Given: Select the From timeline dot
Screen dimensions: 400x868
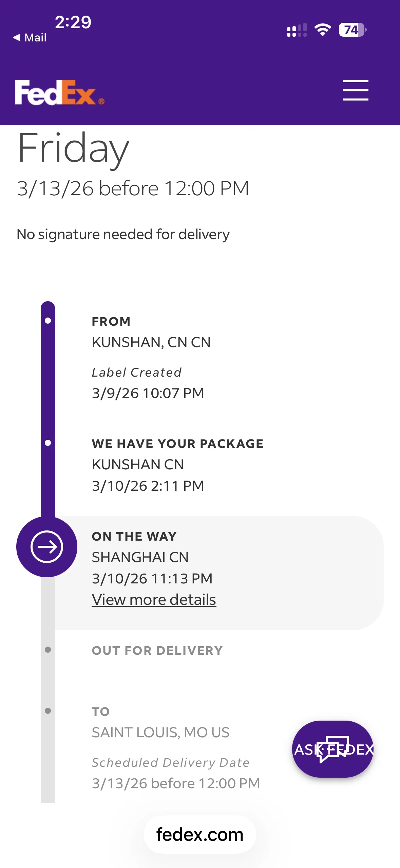Looking at the screenshot, I should tap(48, 321).
